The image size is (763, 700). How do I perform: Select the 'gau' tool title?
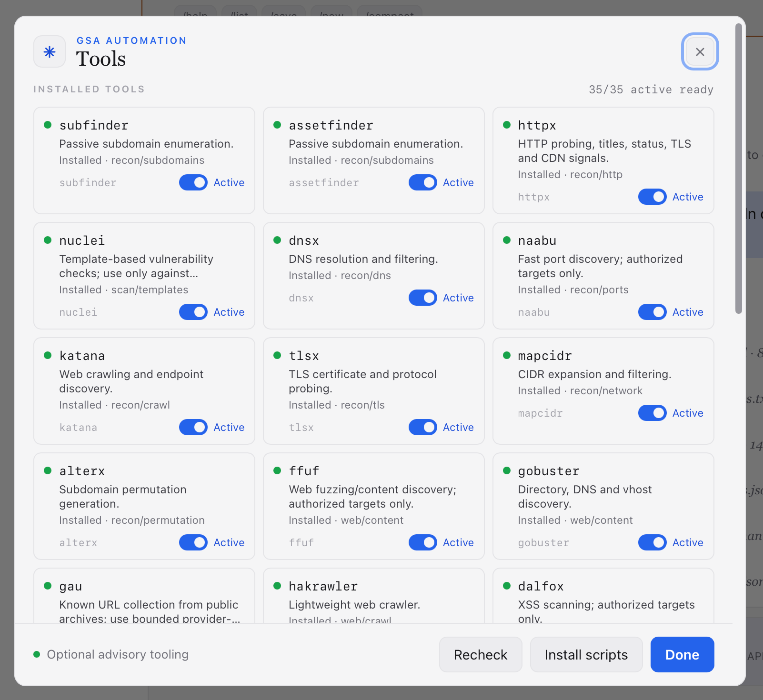[70, 587]
